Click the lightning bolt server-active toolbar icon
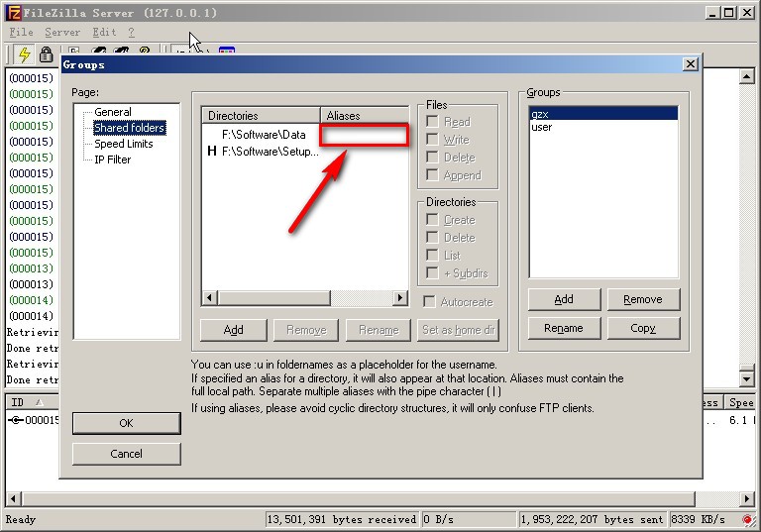Viewport: 761px width, 532px height. point(25,55)
